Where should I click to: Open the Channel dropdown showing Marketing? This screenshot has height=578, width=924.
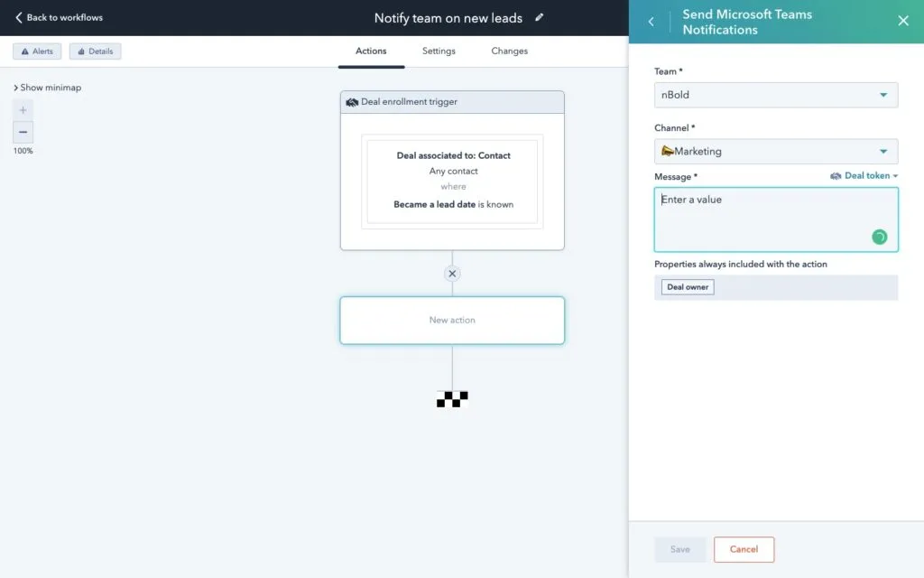[776, 152]
